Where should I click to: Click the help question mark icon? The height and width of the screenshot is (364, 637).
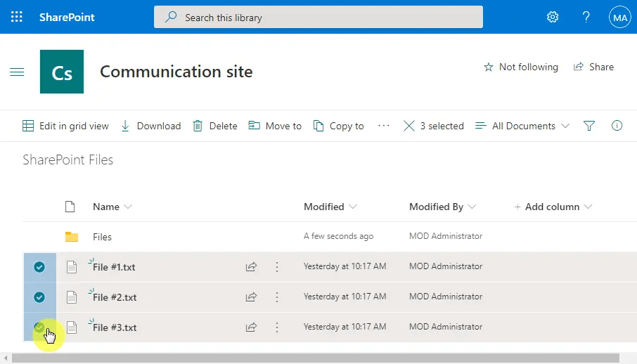(x=586, y=17)
